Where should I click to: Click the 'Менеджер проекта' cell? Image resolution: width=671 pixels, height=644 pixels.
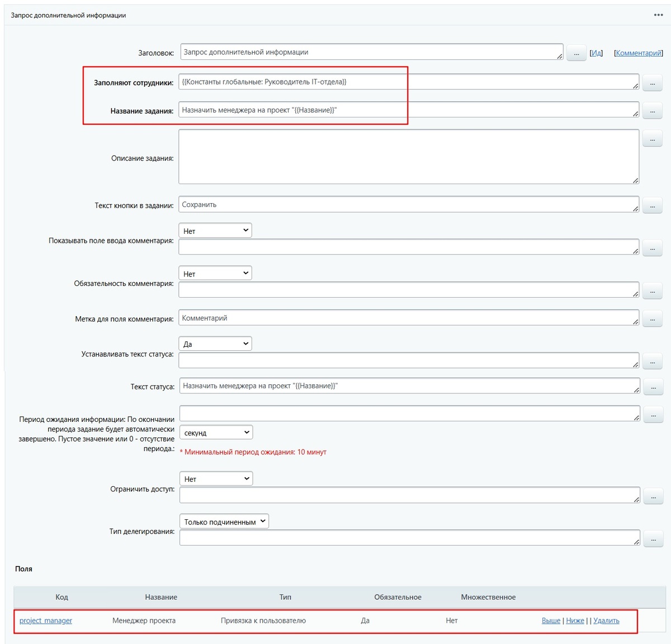tap(144, 621)
